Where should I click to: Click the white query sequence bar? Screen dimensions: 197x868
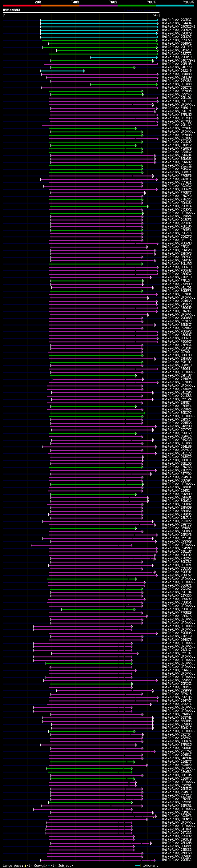tap(81, 12)
